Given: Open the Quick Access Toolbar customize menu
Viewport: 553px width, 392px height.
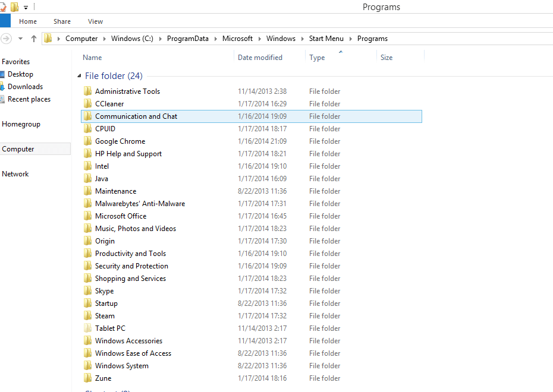Looking at the screenshot, I should pos(25,7).
